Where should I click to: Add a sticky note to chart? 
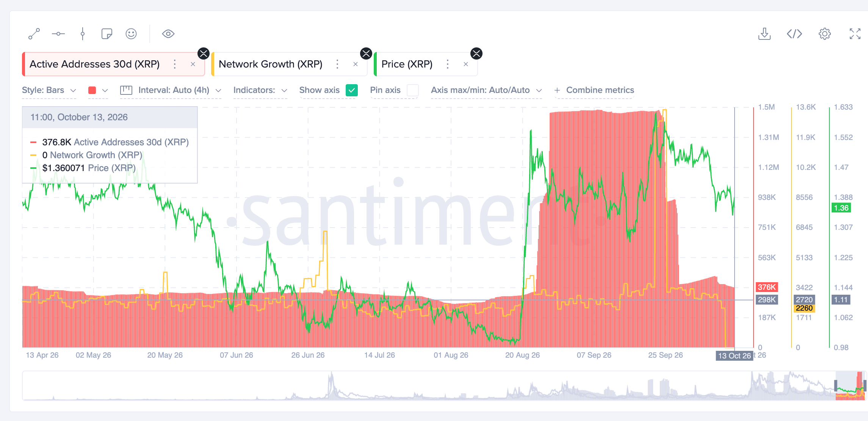pos(107,34)
